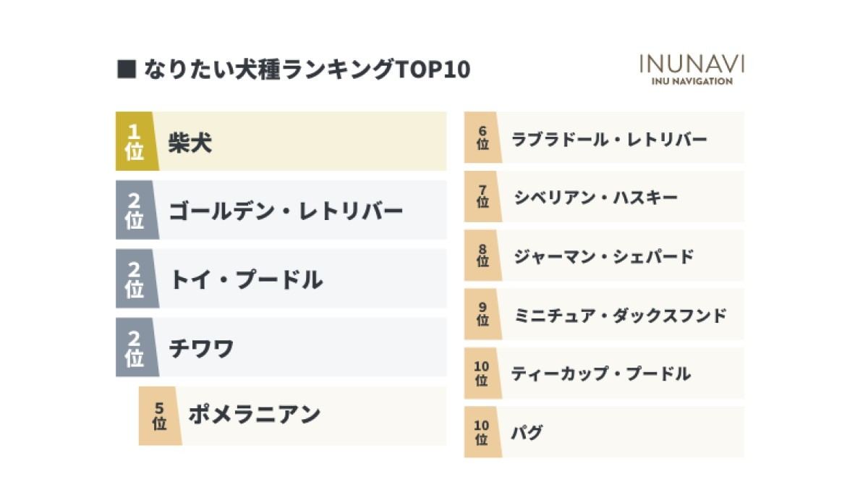Viewport: 868px width, 498px height.
Task: Click the 9位 rank badge
Action: pyautogui.click(x=482, y=314)
